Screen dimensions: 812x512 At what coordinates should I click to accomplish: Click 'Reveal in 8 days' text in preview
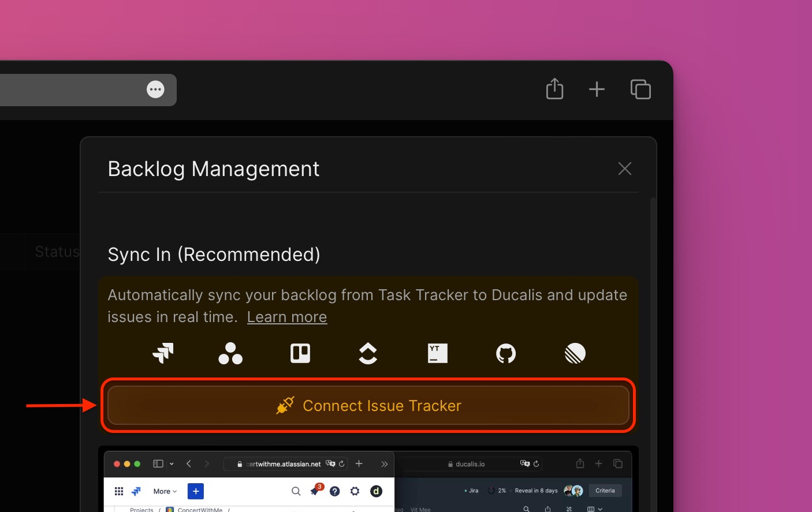tap(536, 491)
